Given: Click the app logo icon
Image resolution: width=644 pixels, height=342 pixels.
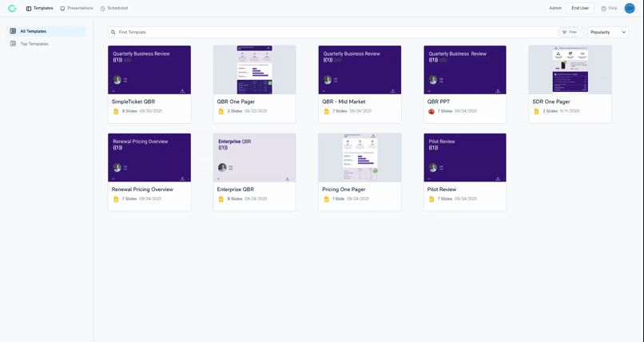Looking at the screenshot, I should pyautogui.click(x=12, y=8).
